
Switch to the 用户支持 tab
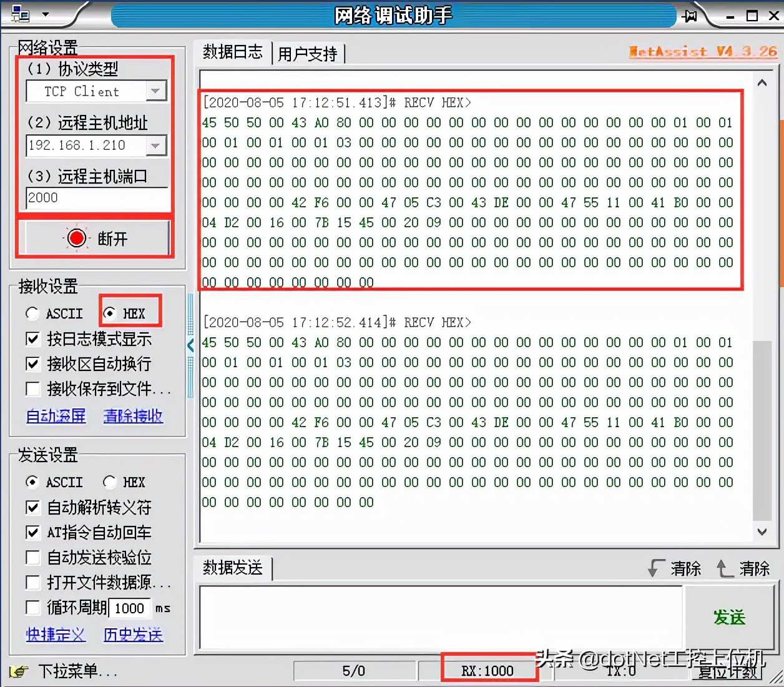click(x=309, y=54)
